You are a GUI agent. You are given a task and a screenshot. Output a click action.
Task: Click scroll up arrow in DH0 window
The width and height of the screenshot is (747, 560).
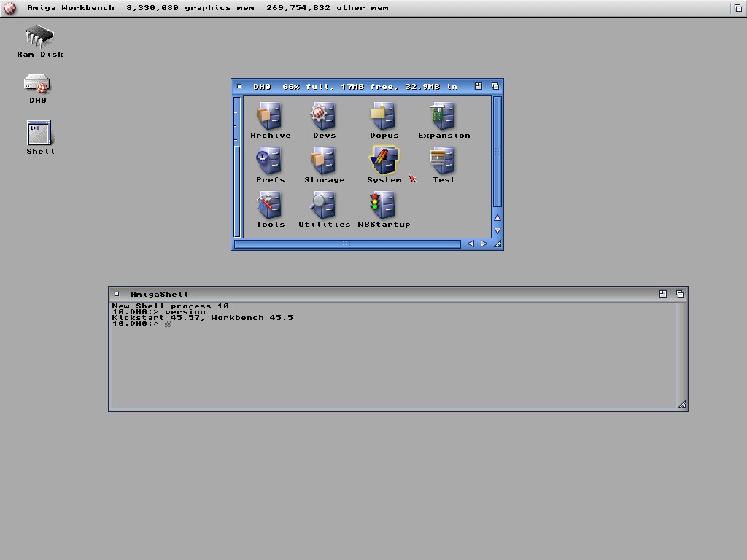click(x=498, y=218)
